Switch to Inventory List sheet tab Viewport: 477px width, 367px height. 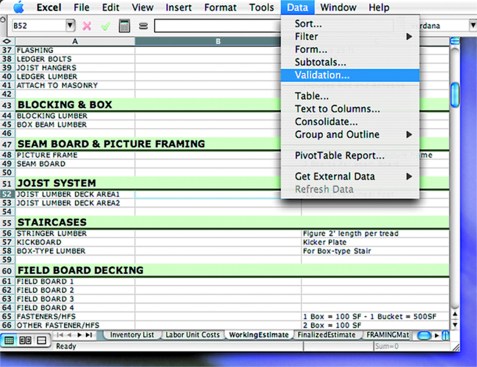coord(132,335)
